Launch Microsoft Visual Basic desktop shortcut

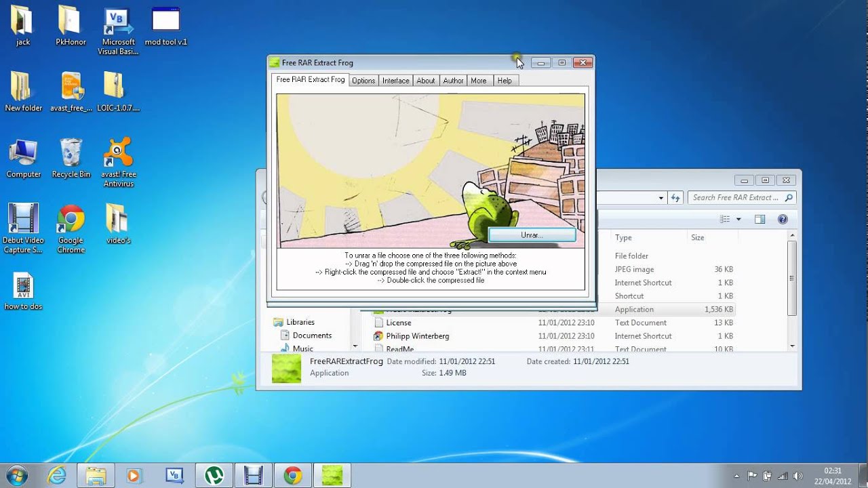(117, 31)
